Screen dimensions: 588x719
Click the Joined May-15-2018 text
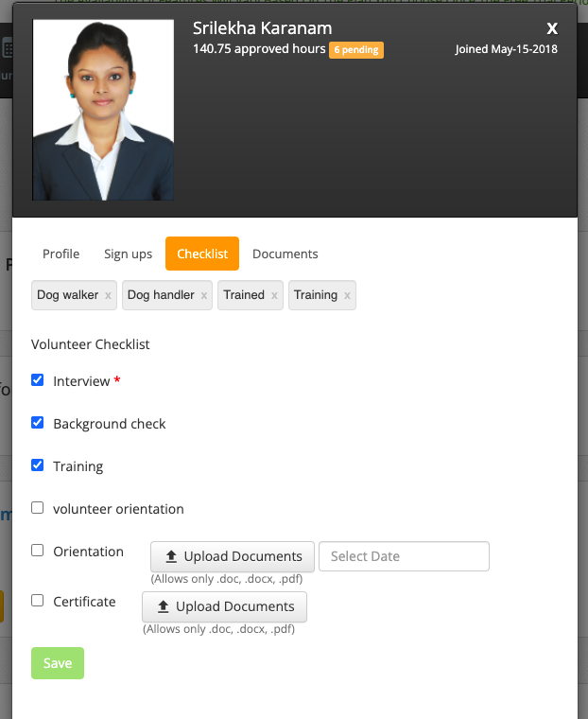click(x=507, y=49)
